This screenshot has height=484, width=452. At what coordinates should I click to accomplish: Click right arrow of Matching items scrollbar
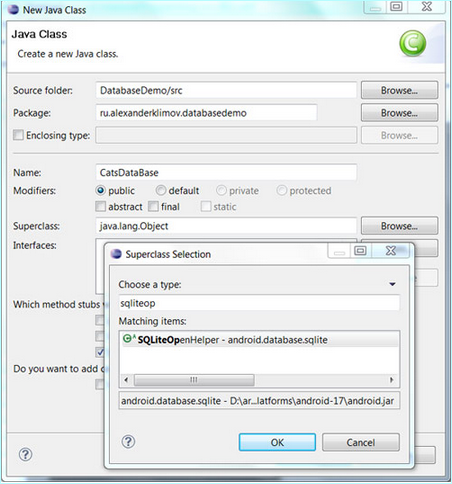tap(392, 380)
